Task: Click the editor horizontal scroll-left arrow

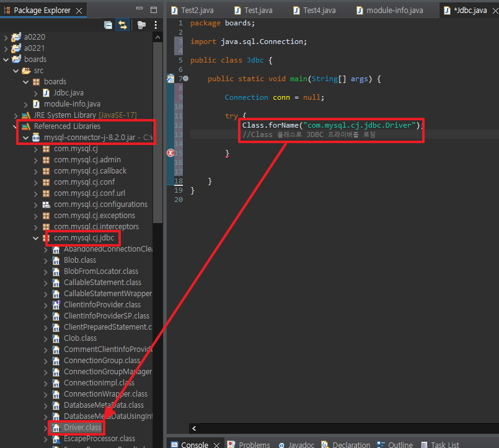Action: click(194, 429)
